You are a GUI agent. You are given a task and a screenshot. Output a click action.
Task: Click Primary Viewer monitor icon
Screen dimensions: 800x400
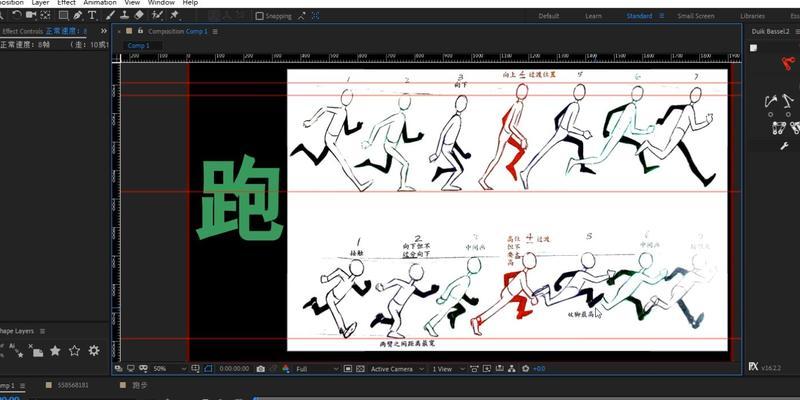[131, 368]
